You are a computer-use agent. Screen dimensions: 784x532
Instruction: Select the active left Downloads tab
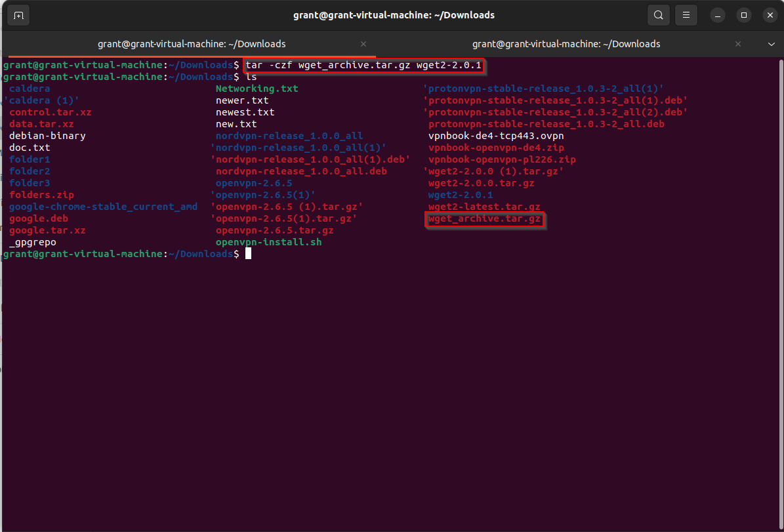(x=192, y=44)
